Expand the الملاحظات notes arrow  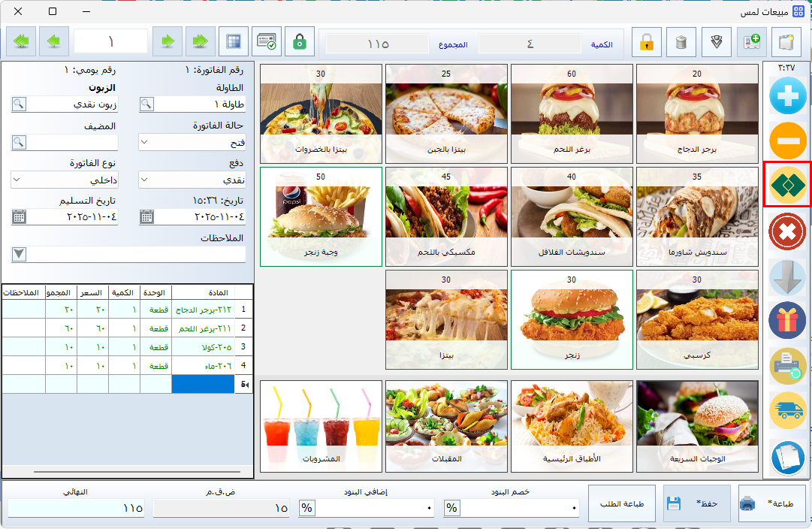(x=20, y=255)
